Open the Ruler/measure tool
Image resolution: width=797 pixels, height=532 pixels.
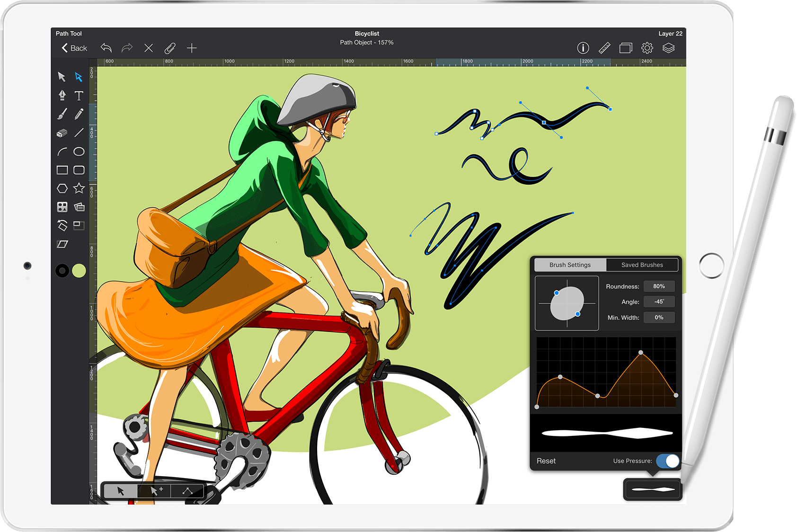point(604,47)
